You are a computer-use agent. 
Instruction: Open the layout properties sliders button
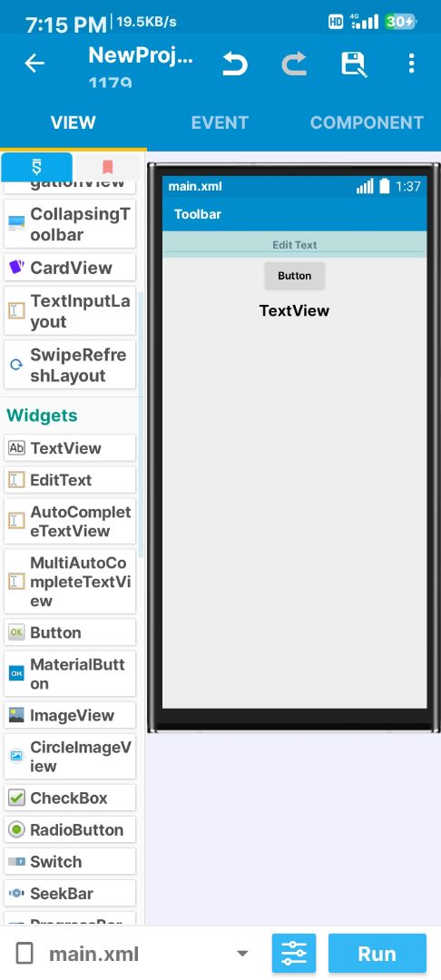click(x=294, y=954)
